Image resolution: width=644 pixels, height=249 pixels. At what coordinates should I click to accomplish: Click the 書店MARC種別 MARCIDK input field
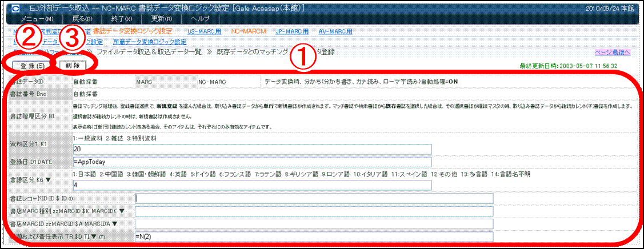pos(314,211)
